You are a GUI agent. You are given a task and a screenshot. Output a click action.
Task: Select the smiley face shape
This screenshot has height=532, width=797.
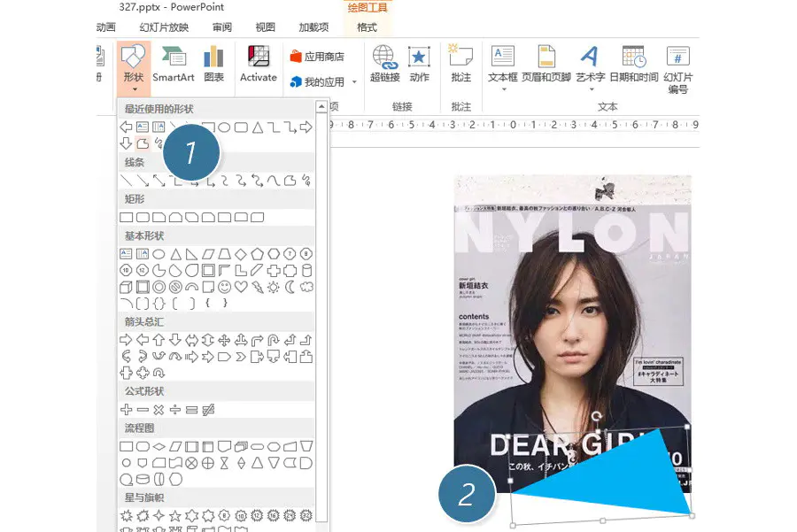tap(225, 287)
